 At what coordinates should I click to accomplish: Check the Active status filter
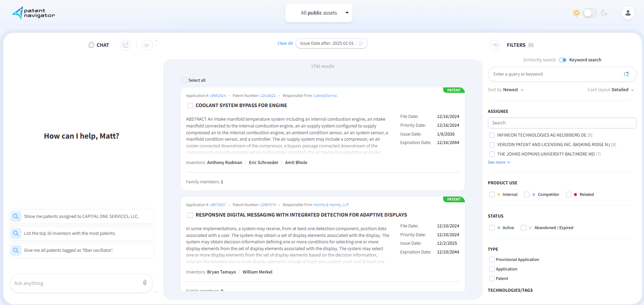tap(492, 227)
